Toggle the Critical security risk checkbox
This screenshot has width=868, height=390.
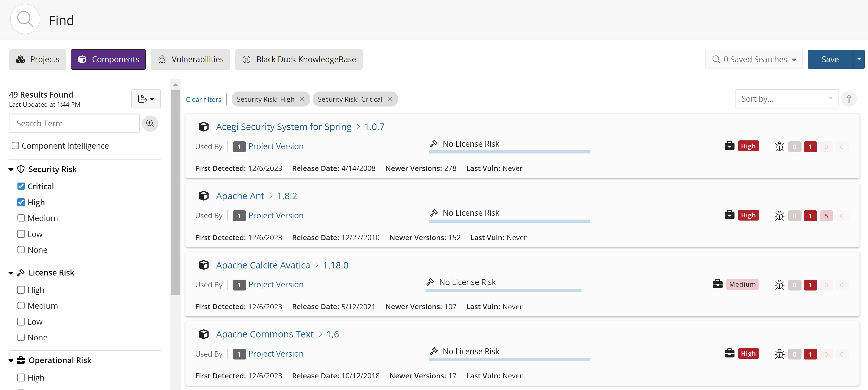click(21, 186)
